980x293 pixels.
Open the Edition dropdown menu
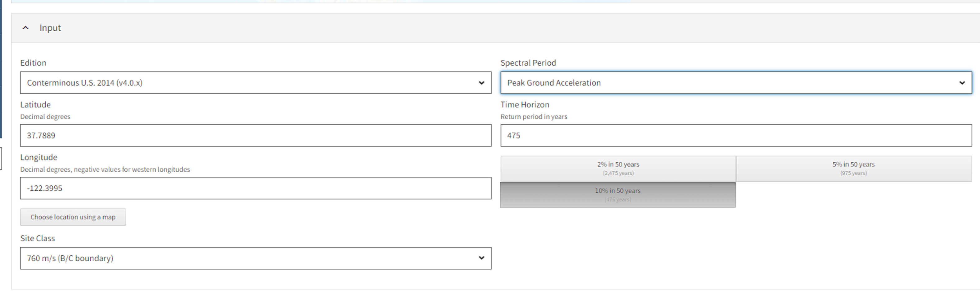255,82
